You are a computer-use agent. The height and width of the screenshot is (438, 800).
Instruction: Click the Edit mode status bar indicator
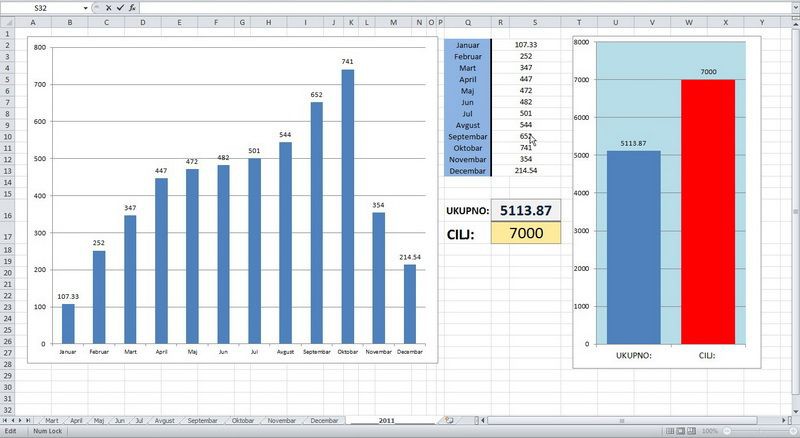click(x=10, y=431)
